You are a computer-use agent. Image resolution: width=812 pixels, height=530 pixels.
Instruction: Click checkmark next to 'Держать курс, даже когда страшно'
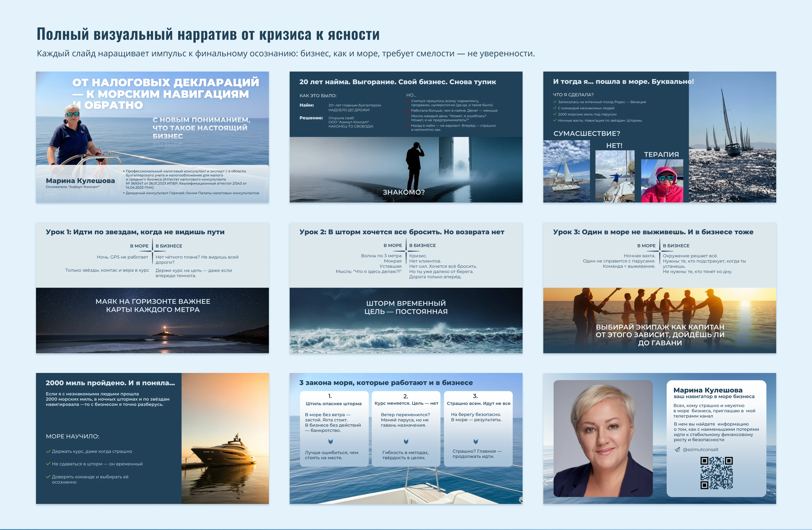pyautogui.click(x=48, y=451)
